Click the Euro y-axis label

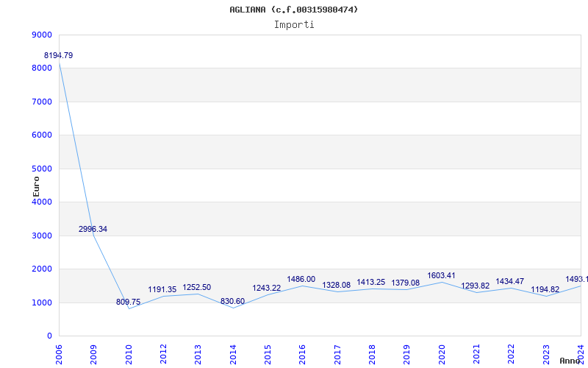tap(36, 187)
